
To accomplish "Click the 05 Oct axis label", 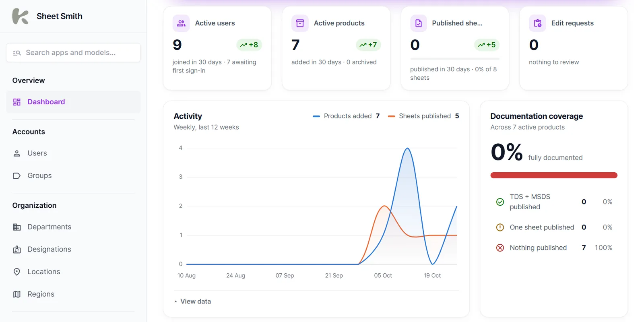I will (x=383, y=276).
